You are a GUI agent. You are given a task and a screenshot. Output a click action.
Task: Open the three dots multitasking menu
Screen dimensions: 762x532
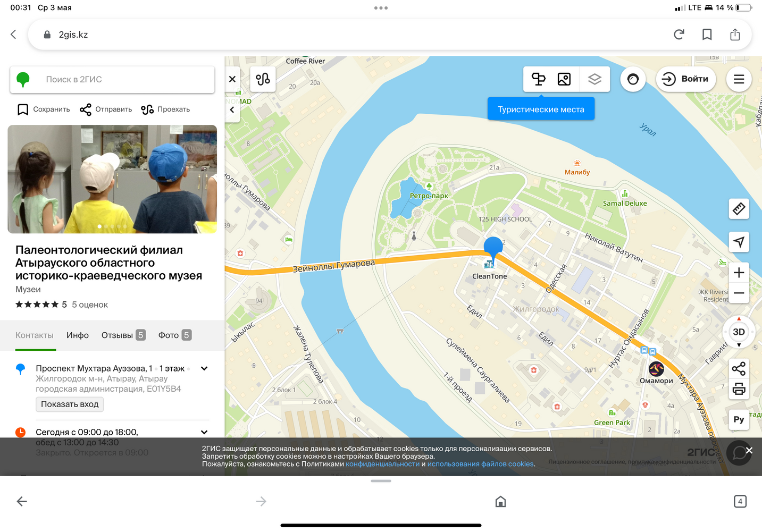pos(381,8)
